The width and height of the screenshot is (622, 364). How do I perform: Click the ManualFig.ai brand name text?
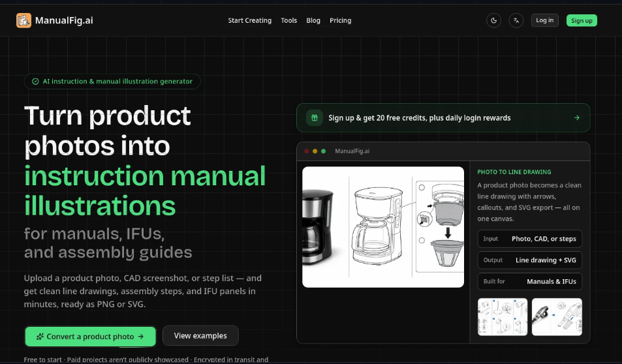tap(64, 20)
